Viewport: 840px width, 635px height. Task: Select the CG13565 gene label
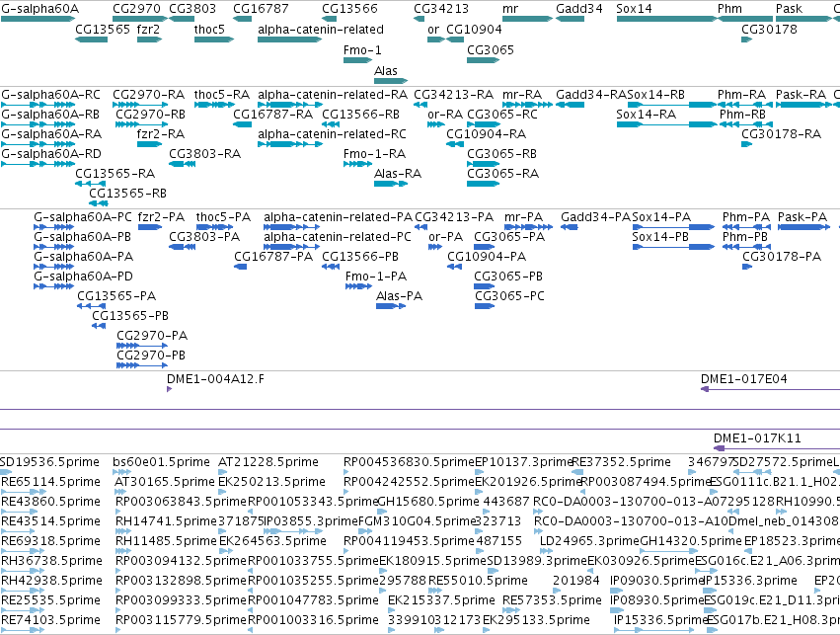tap(103, 30)
